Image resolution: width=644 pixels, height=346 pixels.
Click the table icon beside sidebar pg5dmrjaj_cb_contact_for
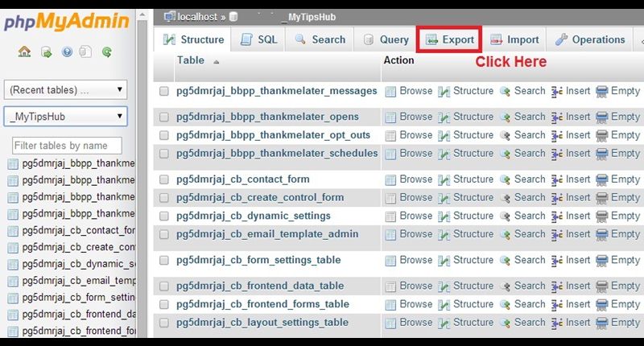point(13,231)
